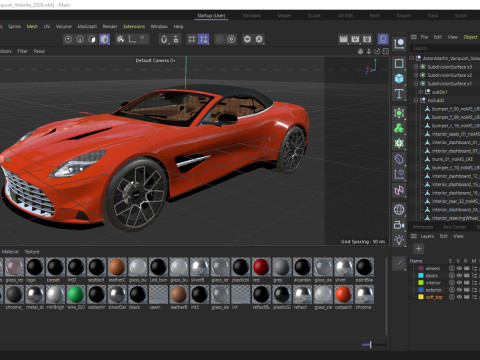This screenshot has width=480, height=360.
Task: Click the Render to Picture Viewer icon
Action: [x=355, y=39]
